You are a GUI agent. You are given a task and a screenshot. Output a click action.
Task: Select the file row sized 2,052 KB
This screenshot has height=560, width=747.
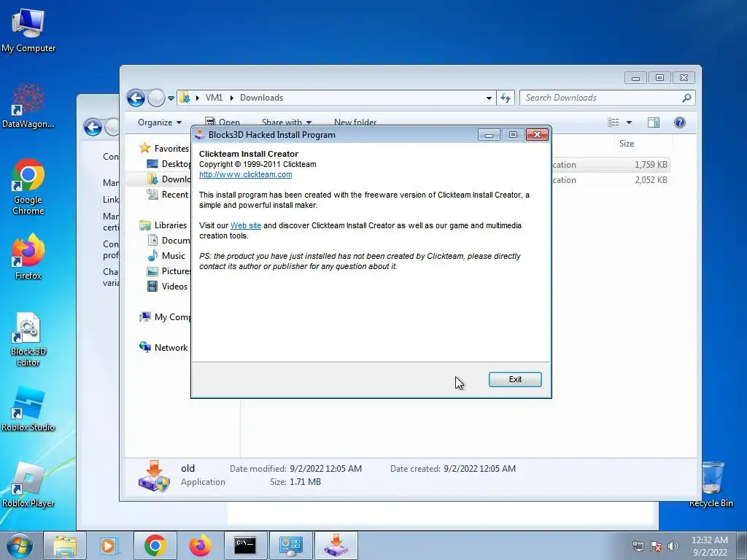coord(611,180)
